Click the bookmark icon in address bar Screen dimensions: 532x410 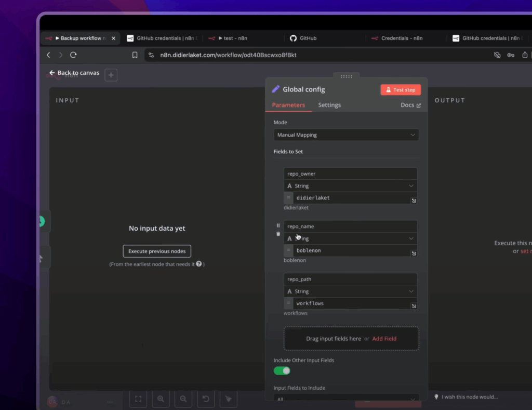pos(135,55)
